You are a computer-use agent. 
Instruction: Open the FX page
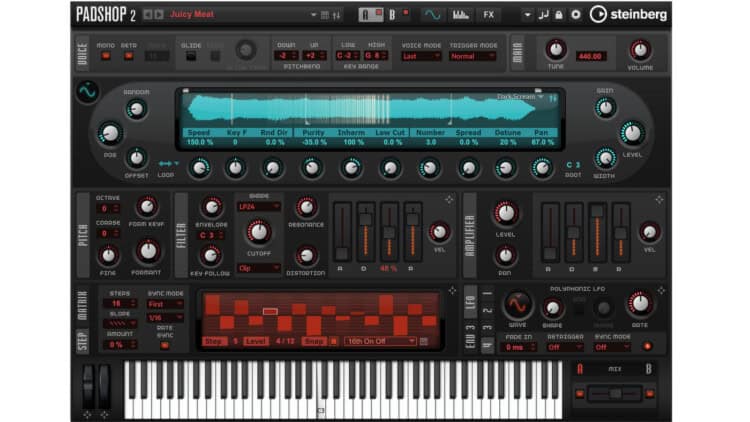488,14
